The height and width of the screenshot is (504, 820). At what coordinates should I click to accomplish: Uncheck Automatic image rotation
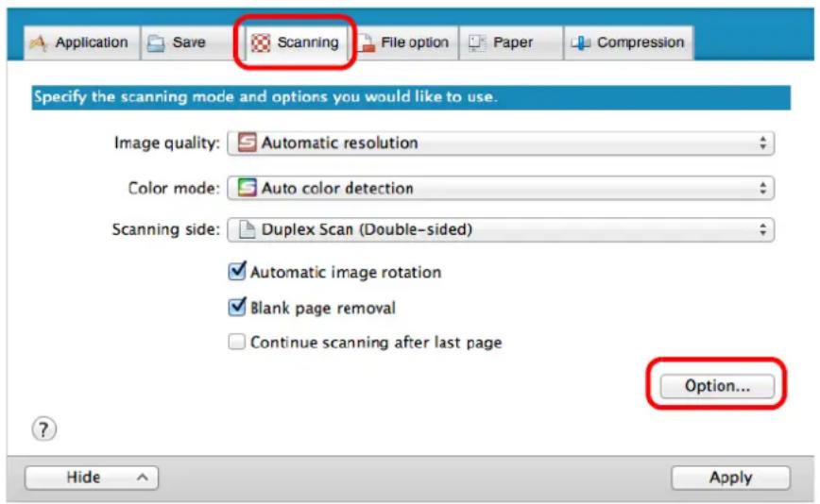pos(237,272)
